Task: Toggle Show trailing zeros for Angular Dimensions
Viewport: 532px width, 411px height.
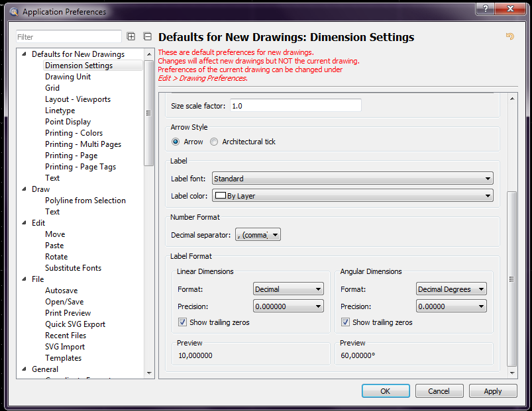Action: (345, 322)
